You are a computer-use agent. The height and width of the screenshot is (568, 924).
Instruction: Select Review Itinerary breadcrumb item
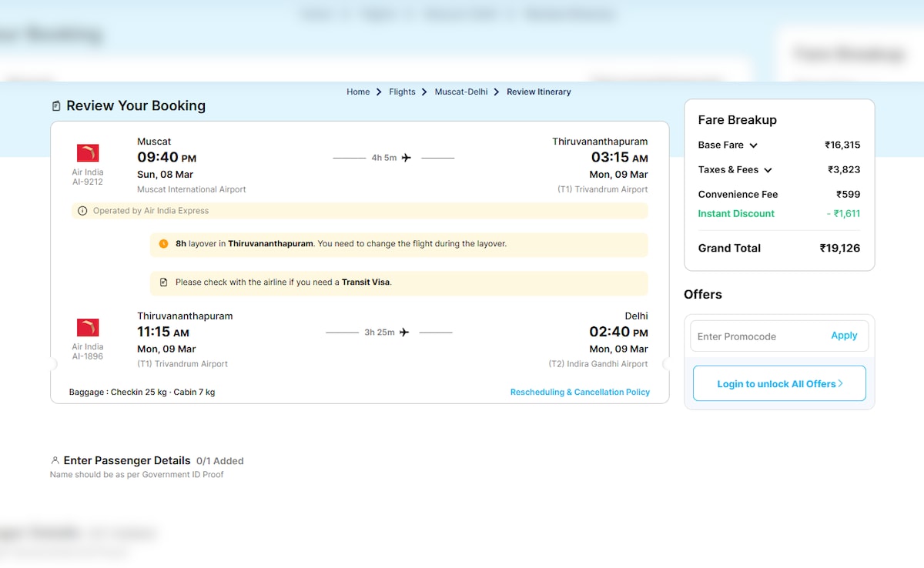click(538, 92)
